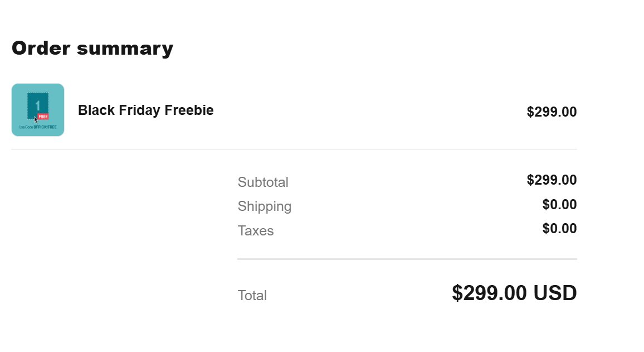Image resolution: width=644 pixels, height=352 pixels.
Task: Open the Black Friday Freebie product thumbnail
Action: [x=38, y=110]
